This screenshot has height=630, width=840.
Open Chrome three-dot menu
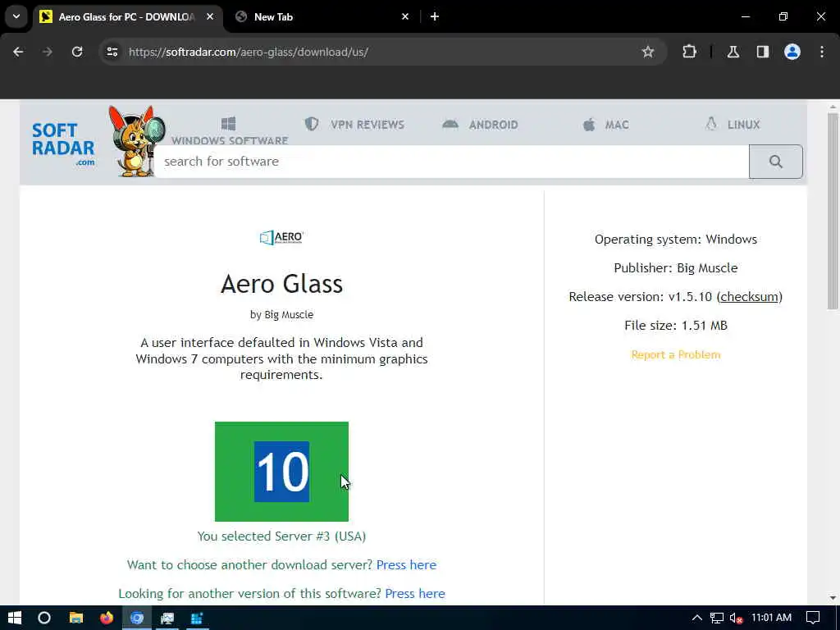coord(822,52)
